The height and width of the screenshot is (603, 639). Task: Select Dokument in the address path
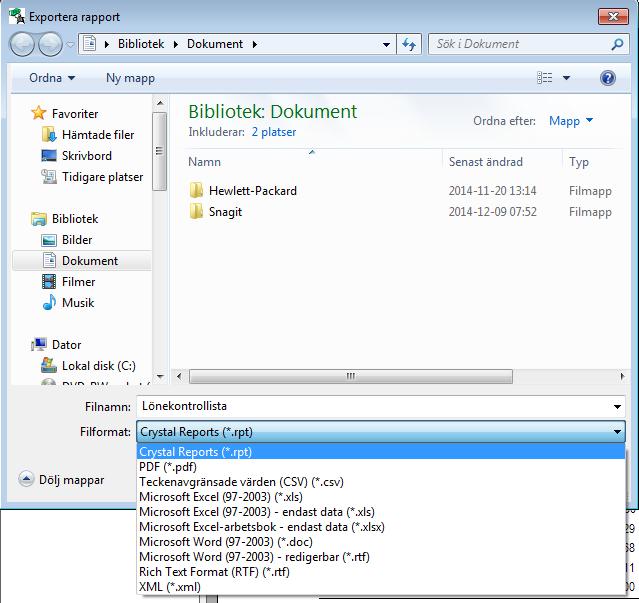pos(215,44)
